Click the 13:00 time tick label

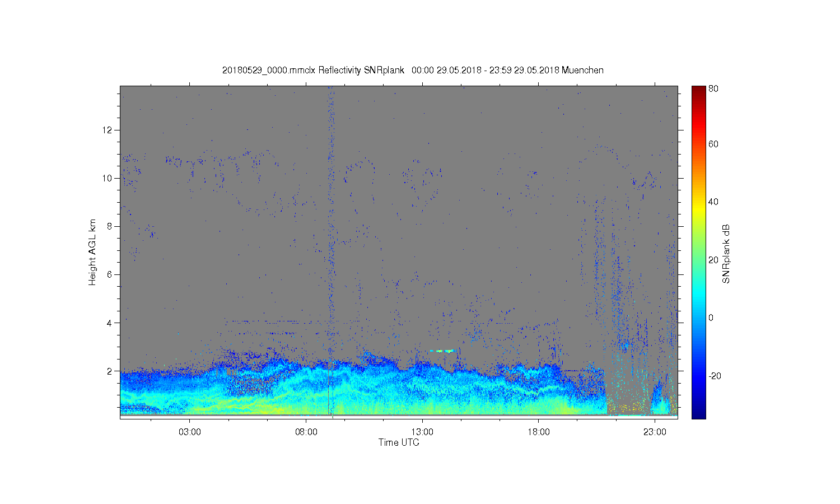422,432
